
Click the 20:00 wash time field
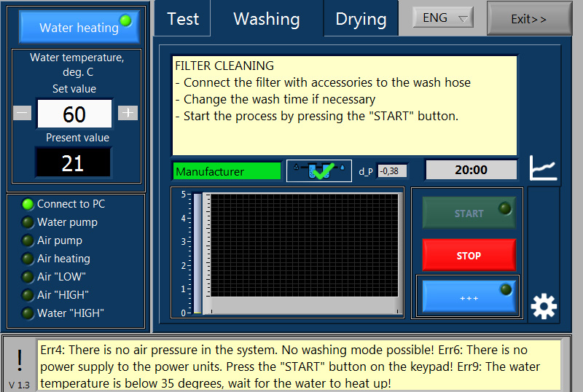[x=471, y=170]
